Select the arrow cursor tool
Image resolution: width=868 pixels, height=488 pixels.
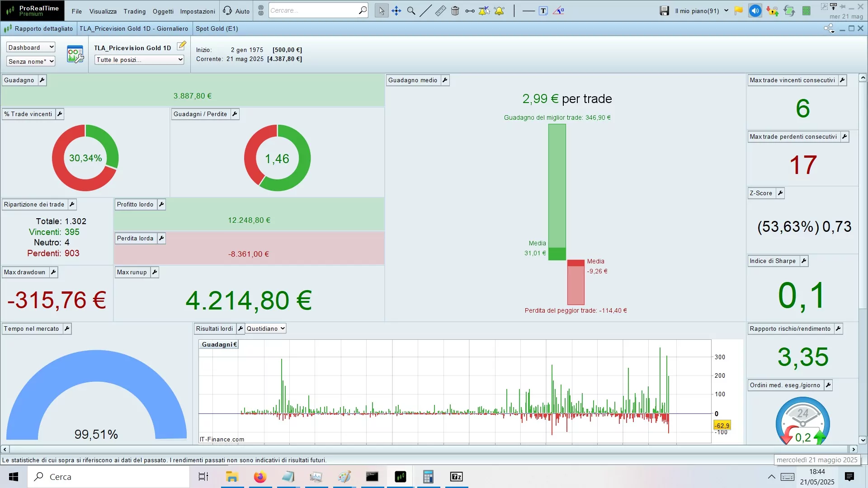(382, 11)
